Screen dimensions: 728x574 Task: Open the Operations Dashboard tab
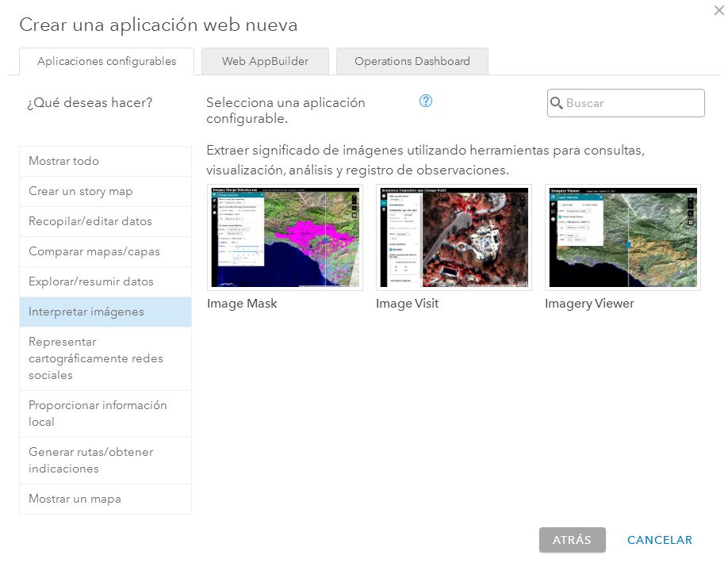point(412,61)
